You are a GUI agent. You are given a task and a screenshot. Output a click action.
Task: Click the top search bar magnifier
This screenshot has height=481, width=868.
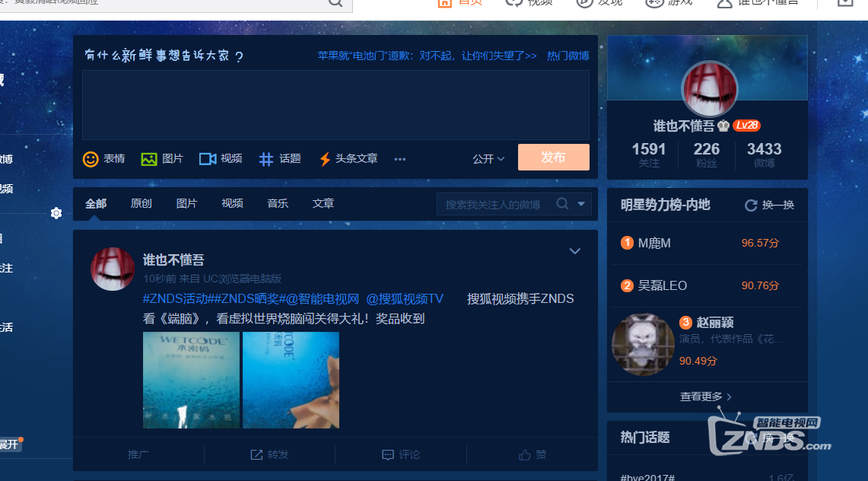(x=335, y=2)
